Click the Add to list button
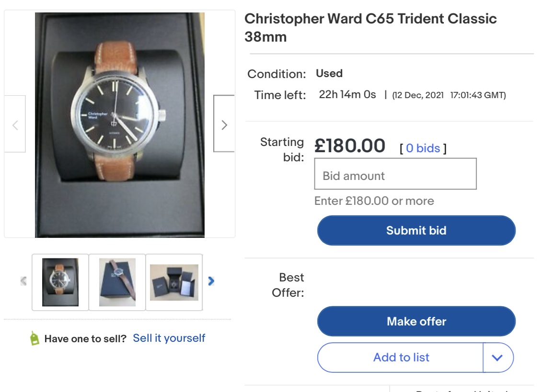The image size is (541, 392). point(401,358)
